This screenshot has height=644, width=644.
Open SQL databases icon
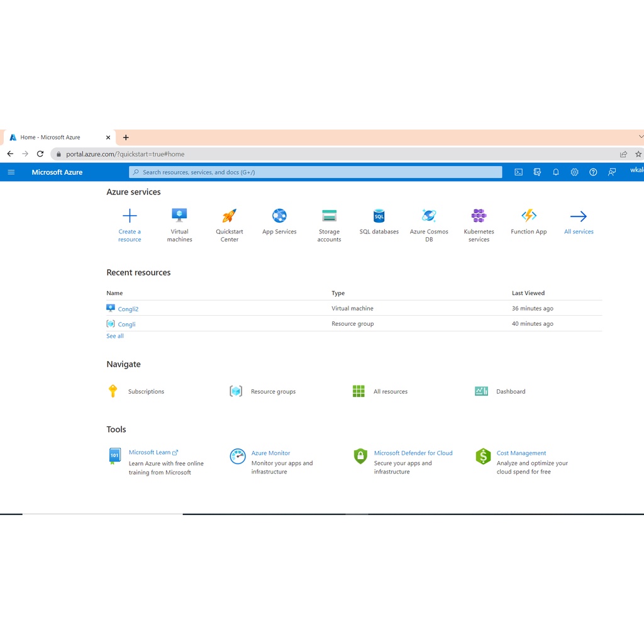379,216
